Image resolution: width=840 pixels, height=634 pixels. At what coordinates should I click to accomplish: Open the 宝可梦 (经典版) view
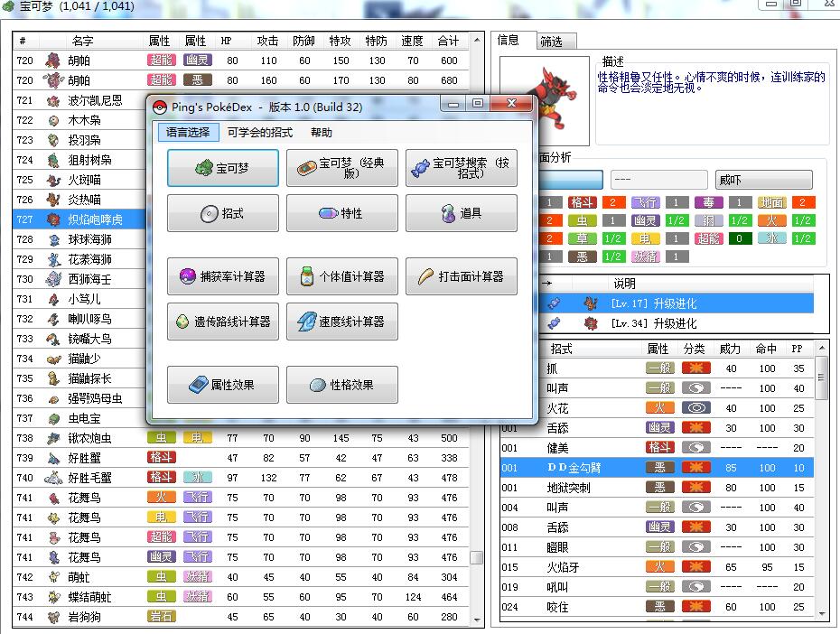tap(341, 168)
